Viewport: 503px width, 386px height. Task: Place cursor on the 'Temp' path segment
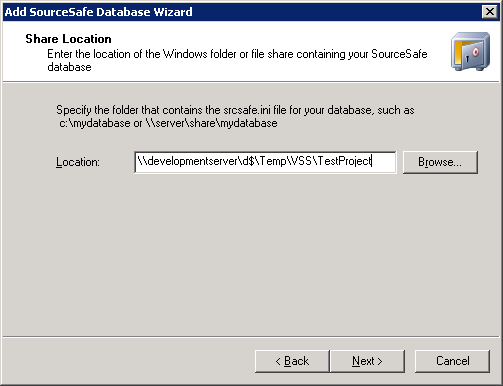pos(273,161)
